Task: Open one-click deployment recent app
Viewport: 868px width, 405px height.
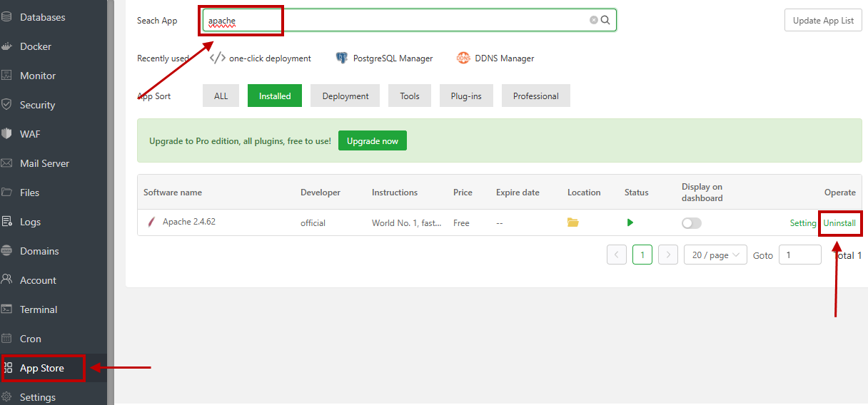Action: [x=261, y=58]
